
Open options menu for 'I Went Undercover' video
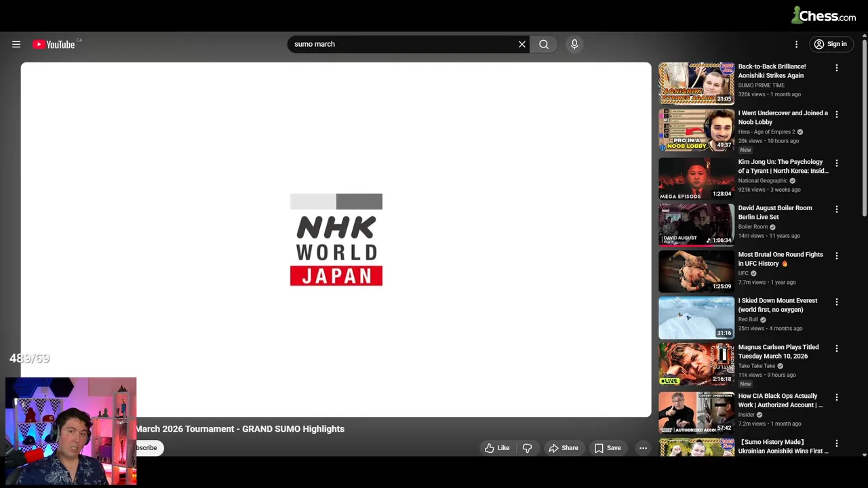(x=837, y=115)
